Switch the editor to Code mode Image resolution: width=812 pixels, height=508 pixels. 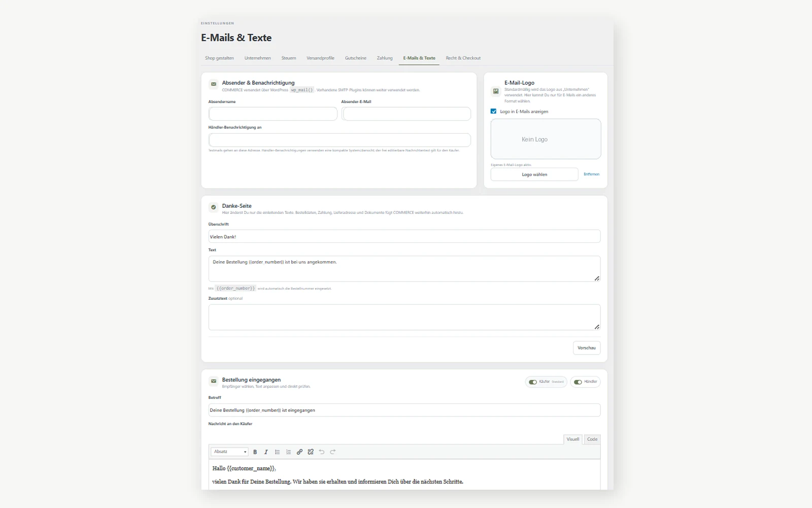[592, 439]
